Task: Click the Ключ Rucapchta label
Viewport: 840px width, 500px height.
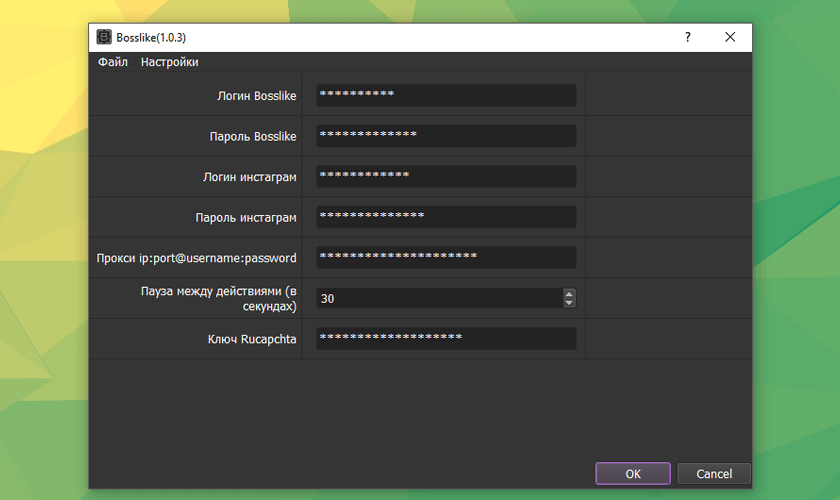Action: point(252,339)
